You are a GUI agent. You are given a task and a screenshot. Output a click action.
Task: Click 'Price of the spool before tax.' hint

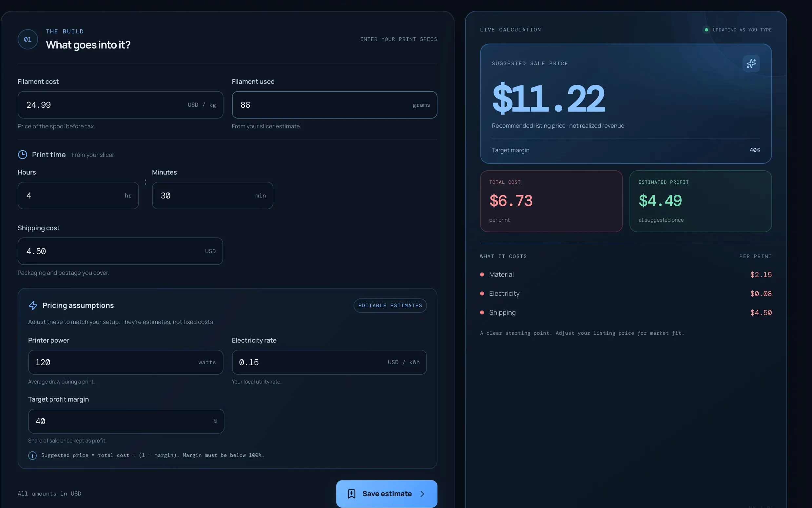coord(56,126)
